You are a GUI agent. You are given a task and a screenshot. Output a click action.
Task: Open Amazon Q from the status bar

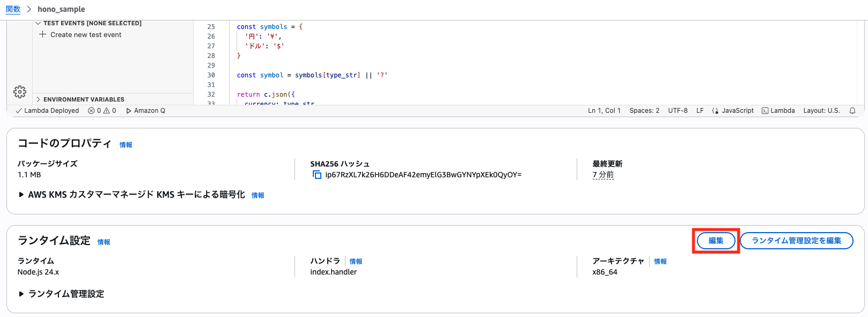pyautogui.click(x=145, y=111)
